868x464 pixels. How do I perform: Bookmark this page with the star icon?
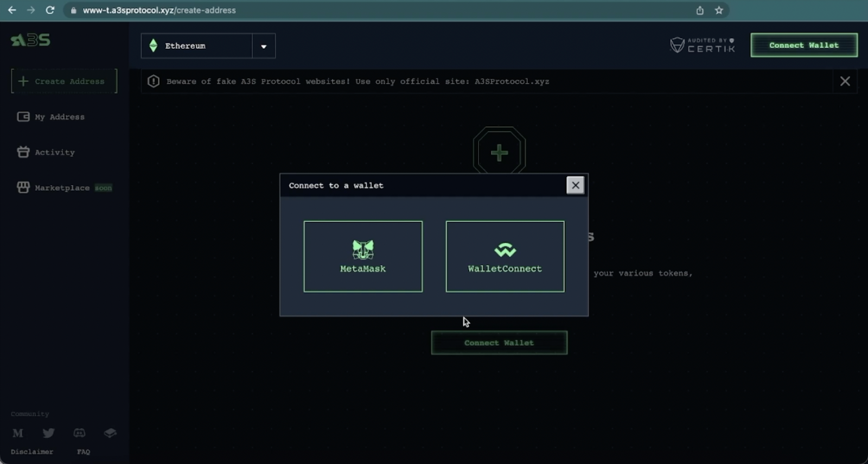719,10
